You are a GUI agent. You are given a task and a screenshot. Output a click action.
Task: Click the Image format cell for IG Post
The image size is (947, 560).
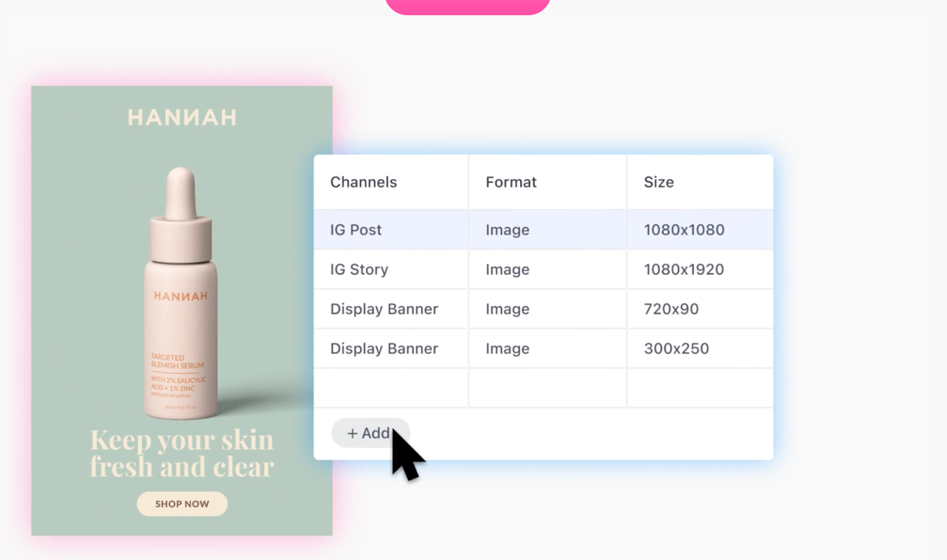507,230
